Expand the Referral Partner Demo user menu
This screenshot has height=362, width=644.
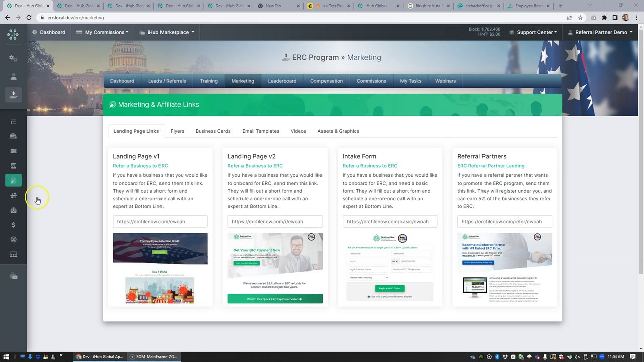click(601, 32)
